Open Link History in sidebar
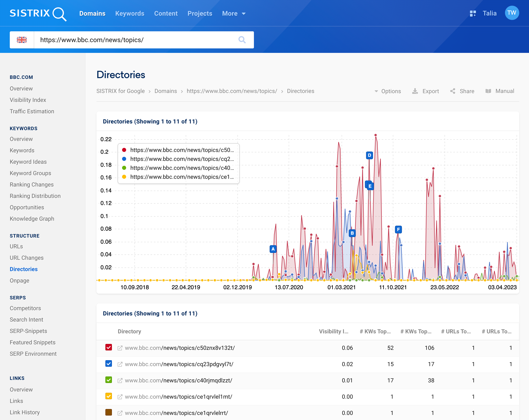 click(25, 412)
